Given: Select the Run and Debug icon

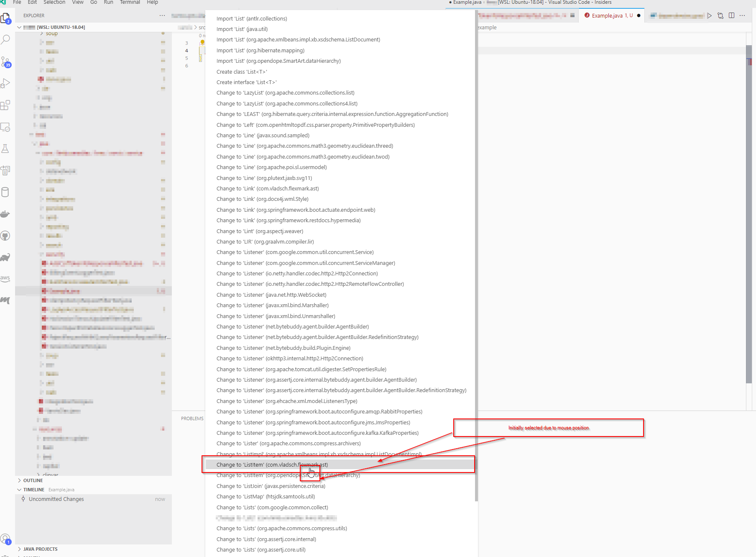Looking at the screenshot, I should coord(6,83).
